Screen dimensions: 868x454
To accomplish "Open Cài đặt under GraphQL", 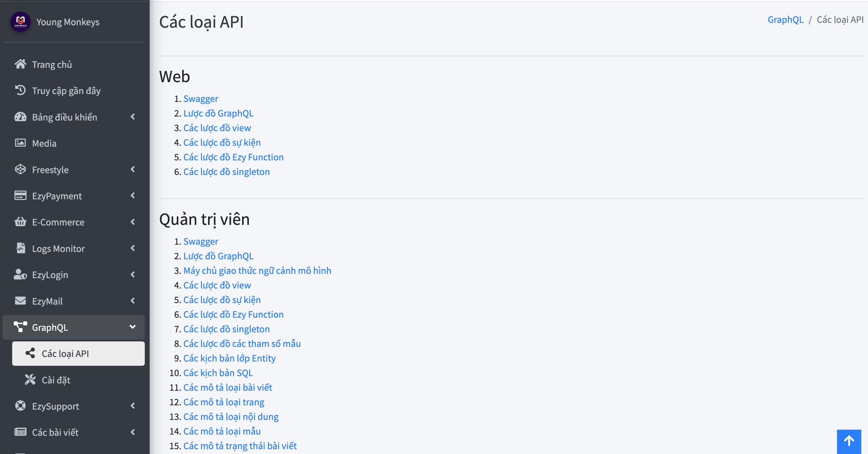I will coord(78,380).
